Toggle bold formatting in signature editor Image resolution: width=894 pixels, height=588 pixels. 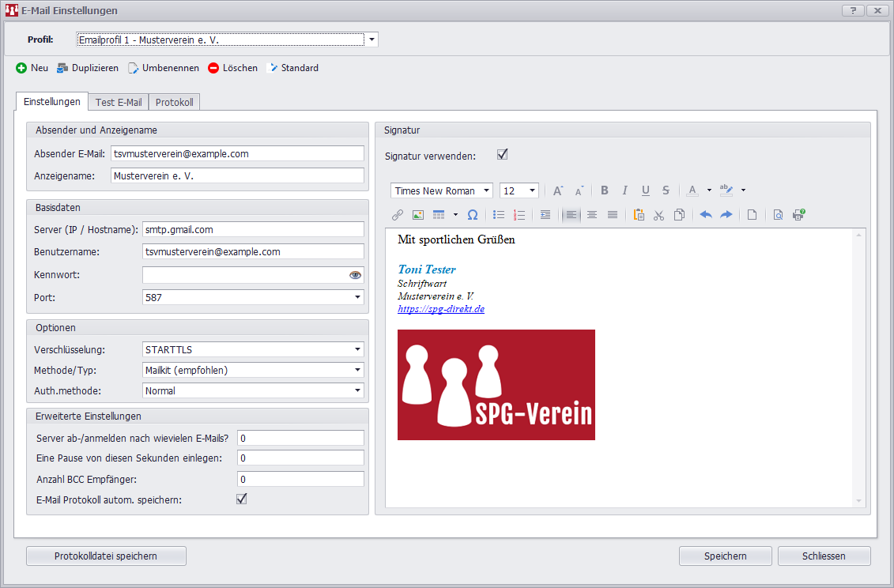[605, 190]
